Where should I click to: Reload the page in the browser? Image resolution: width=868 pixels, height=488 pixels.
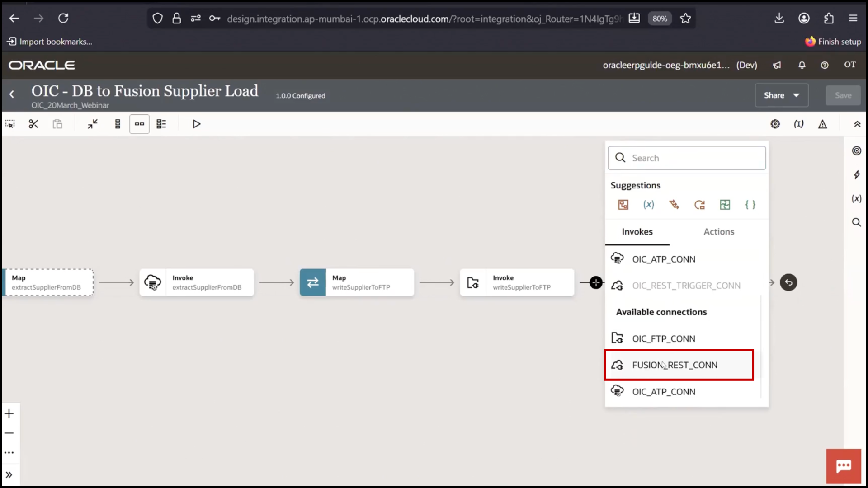click(63, 19)
